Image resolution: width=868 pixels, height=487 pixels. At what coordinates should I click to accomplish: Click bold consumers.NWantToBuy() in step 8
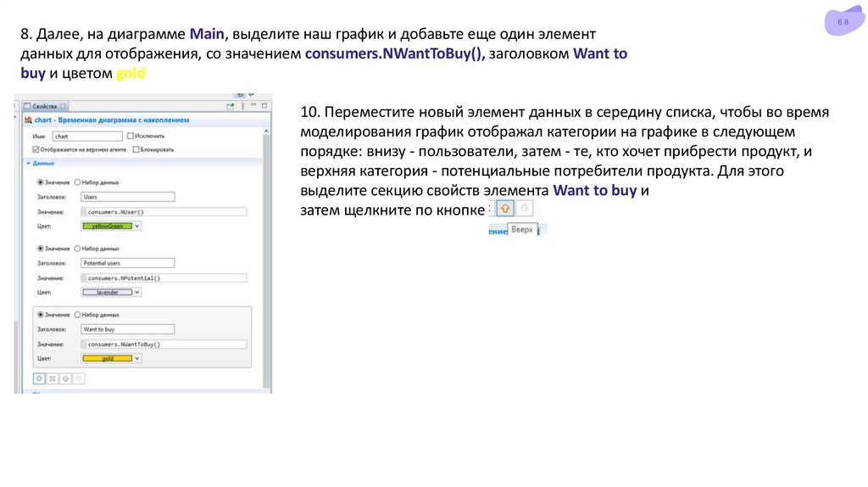(395, 53)
